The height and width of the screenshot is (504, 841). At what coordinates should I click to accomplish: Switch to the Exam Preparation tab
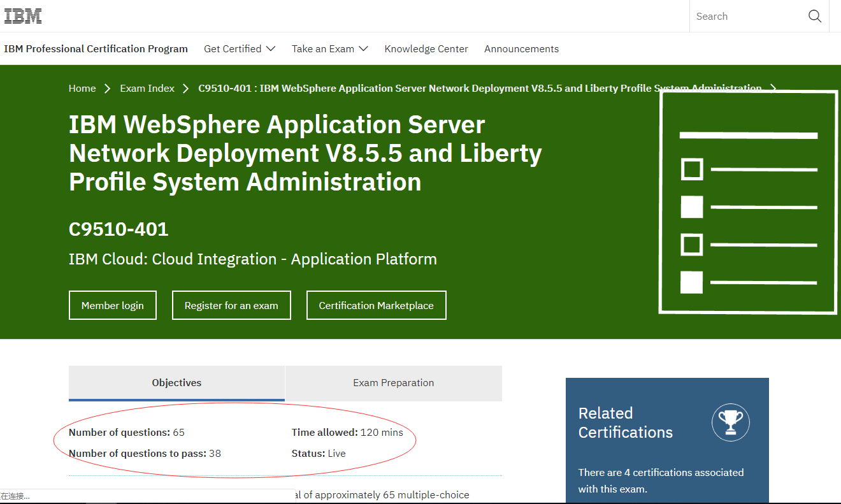coord(394,383)
